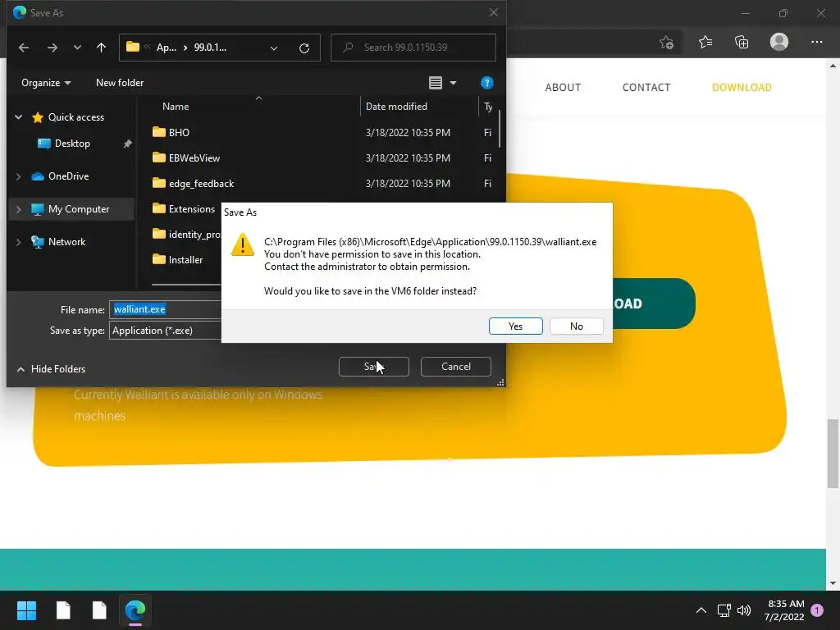Select the Installer folder
The height and width of the screenshot is (630, 840).
click(185, 260)
